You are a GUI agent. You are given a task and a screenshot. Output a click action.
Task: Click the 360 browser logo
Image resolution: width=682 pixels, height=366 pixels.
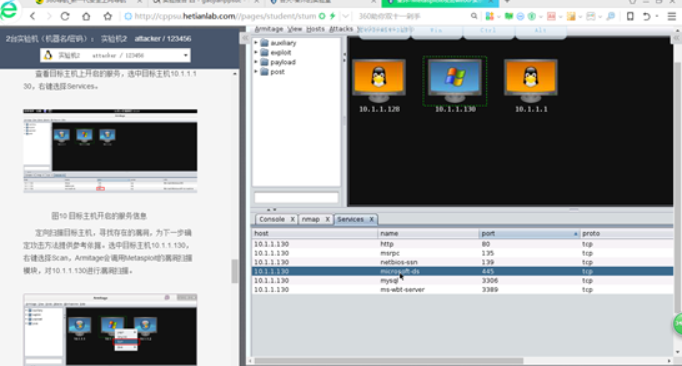coord(9,10)
